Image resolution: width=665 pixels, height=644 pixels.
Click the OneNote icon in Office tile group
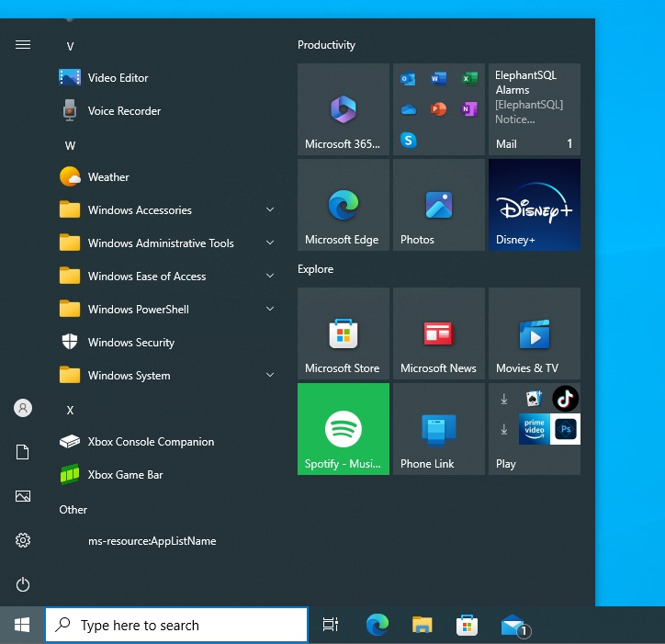(x=469, y=110)
